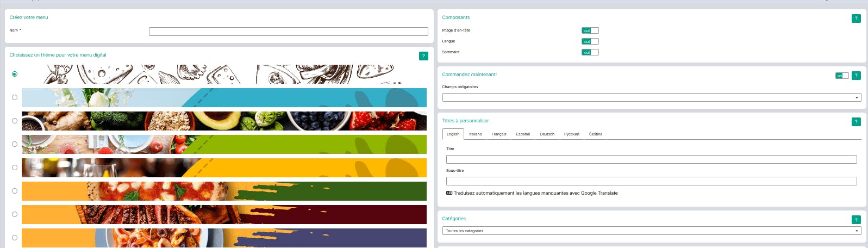This screenshot has width=868, height=248.
Task: Switch to the Français language tab
Action: (499, 134)
